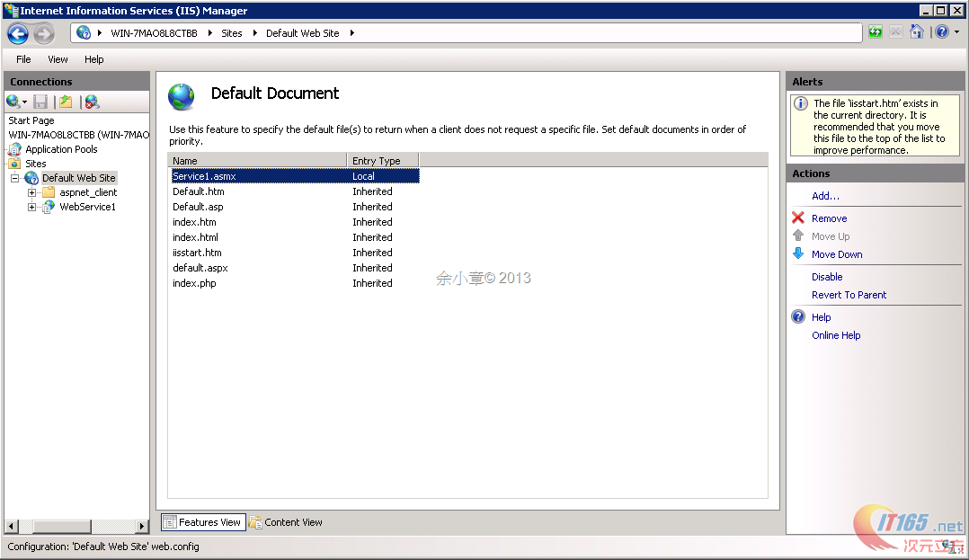Viewport: 969px width, 560px height.
Task: Click the aspnet_client folder icon
Action: click(49, 192)
